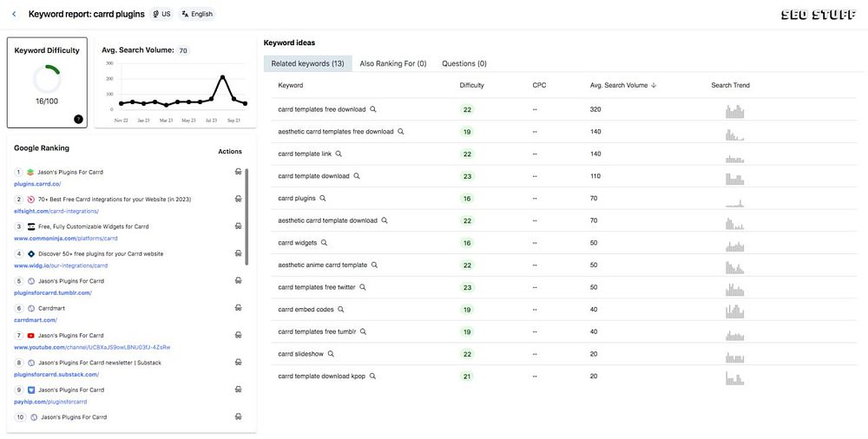Click the magnifier next to 'carrd plugins' keyword
This screenshot has width=868, height=439.
point(323,199)
